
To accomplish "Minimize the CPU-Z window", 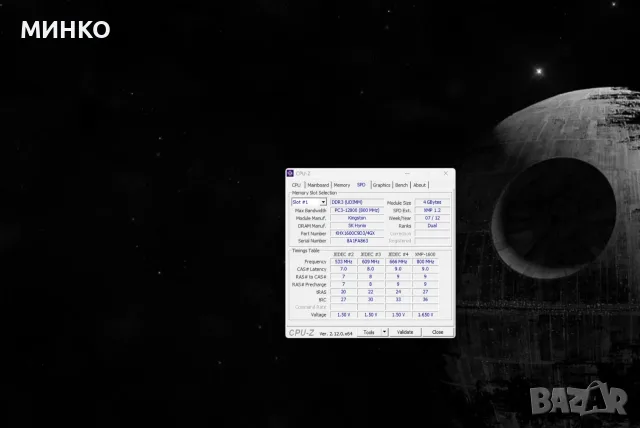I will [407, 173].
